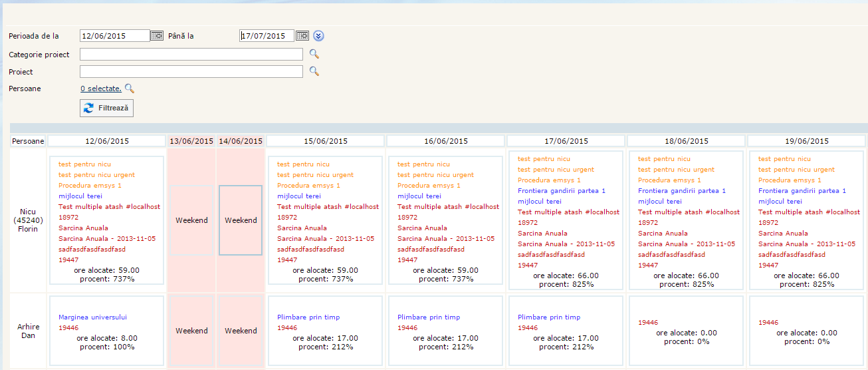Open the '0 selectate.' persons link
Viewport: 868px width, 370px height.
coord(100,89)
